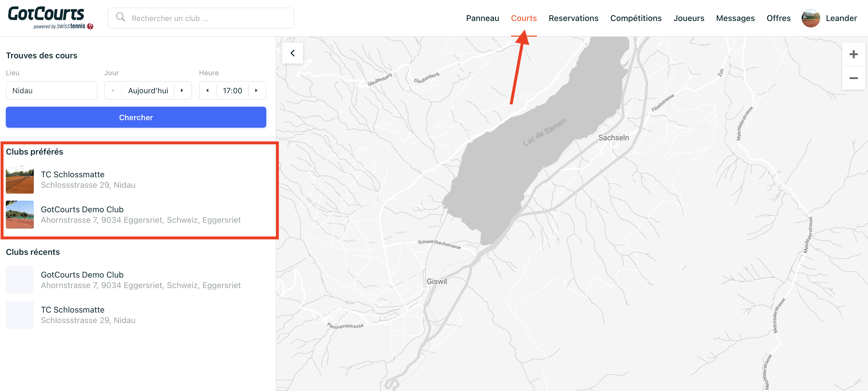Open the Panneau tab
The height and width of the screenshot is (391, 868).
pyautogui.click(x=482, y=18)
